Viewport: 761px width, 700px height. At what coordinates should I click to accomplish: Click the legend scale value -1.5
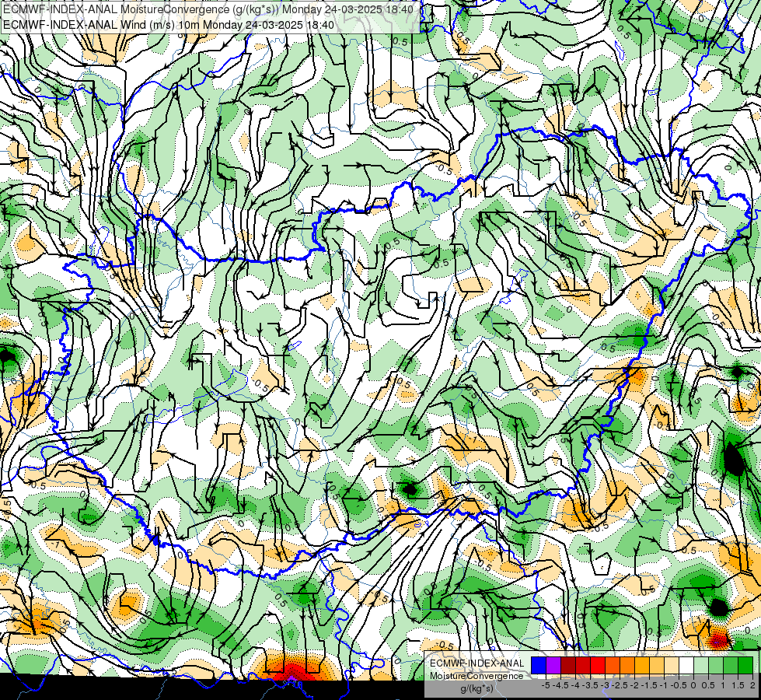click(649, 685)
